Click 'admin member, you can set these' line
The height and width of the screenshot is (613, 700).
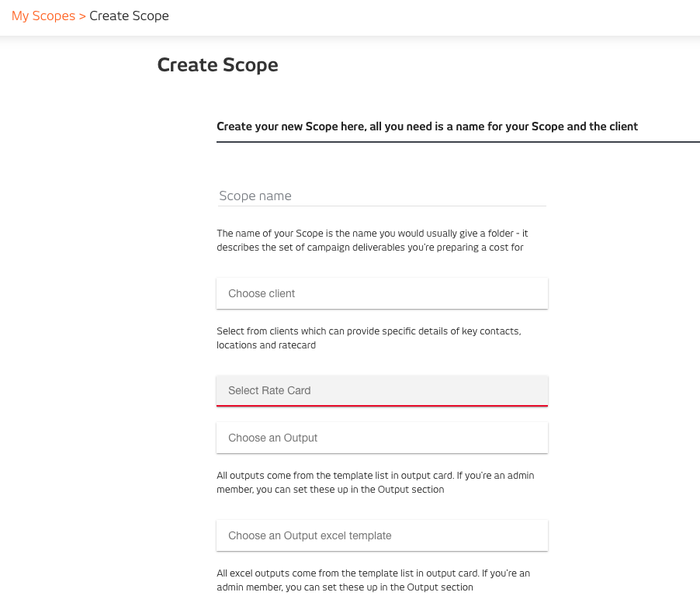[x=345, y=587]
